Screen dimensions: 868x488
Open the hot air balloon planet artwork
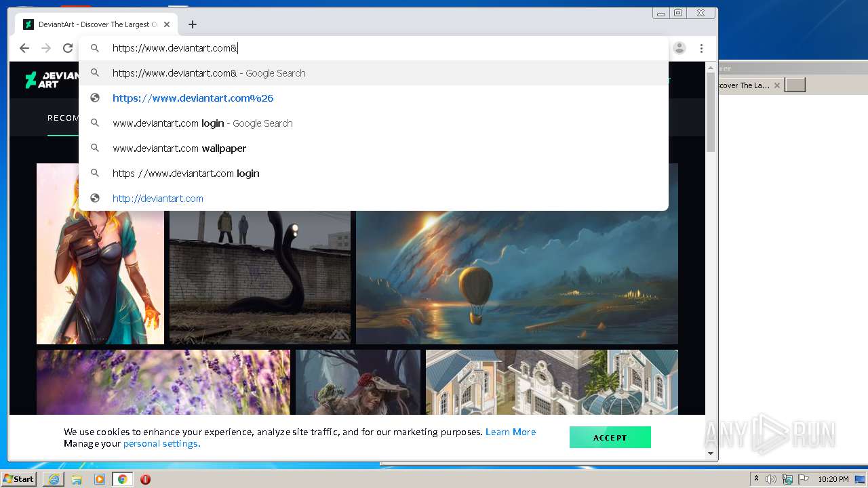pos(517,278)
